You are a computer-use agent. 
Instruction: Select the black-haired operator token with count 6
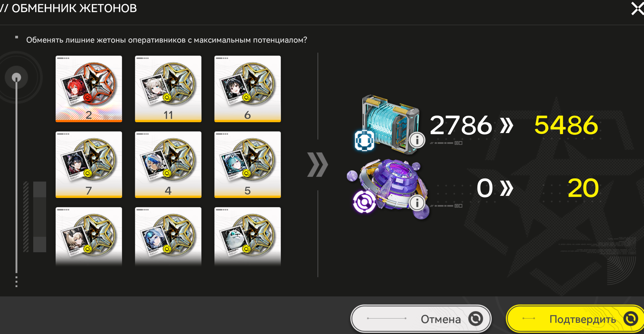[x=247, y=89]
